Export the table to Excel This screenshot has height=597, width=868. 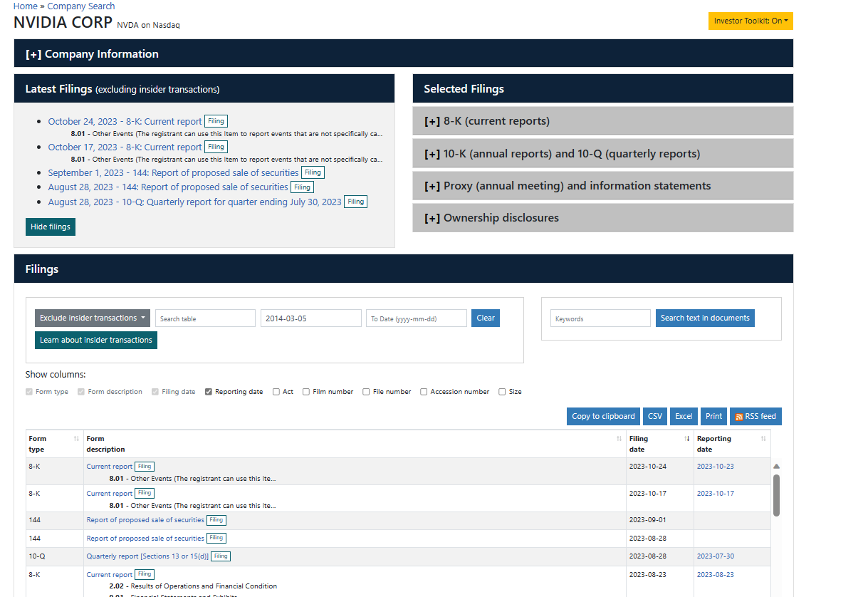(684, 416)
